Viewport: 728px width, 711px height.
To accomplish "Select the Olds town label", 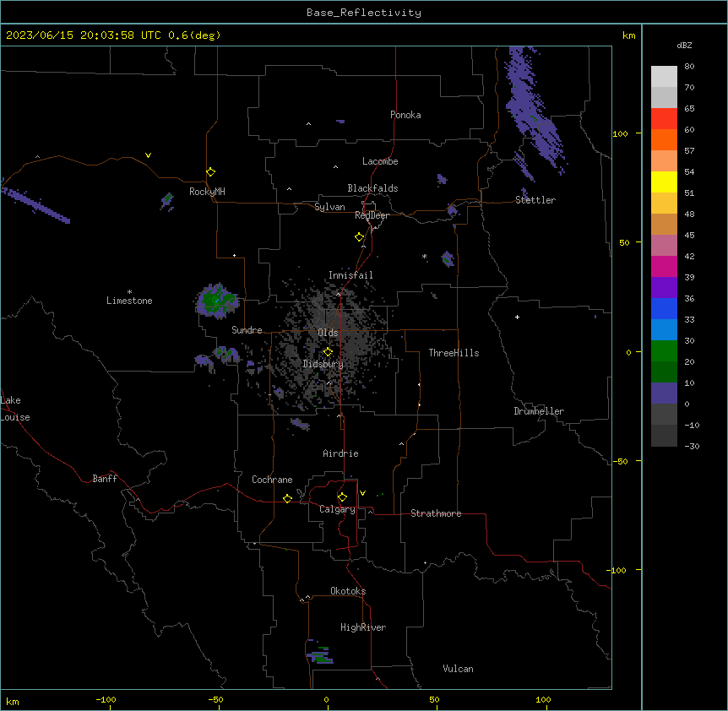I will point(328,333).
